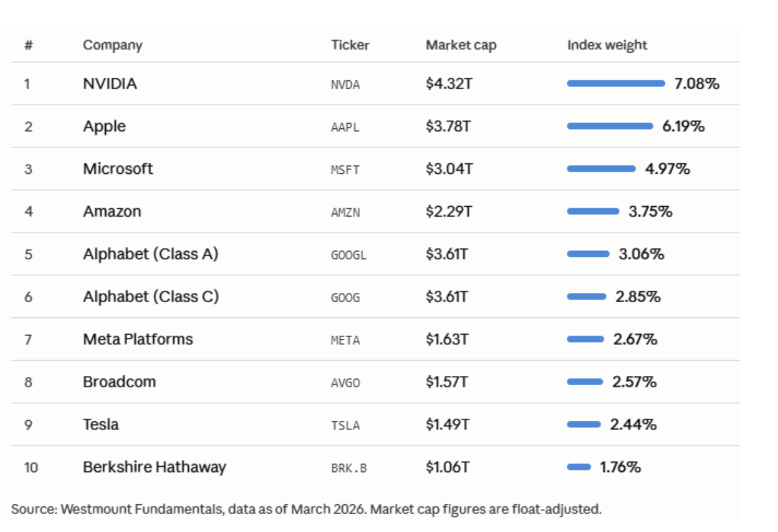This screenshot has width=778, height=532.
Task: Click the NVDA ticker symbol
Action: [x=346, y=84]
